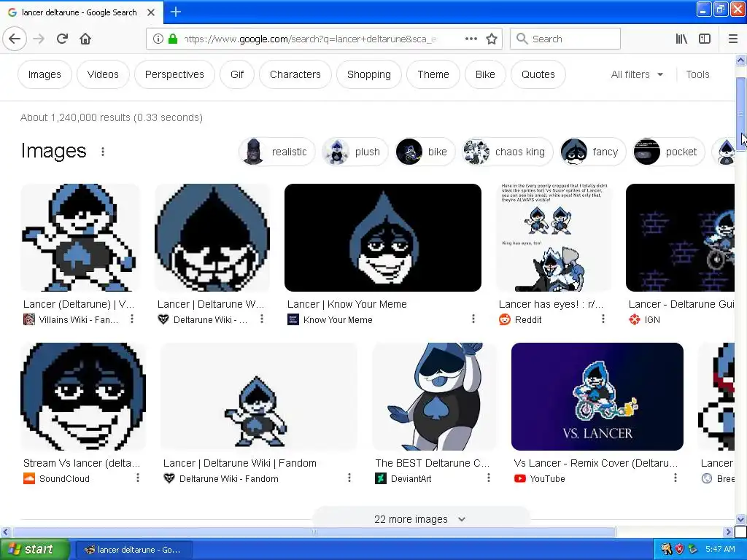Refine images with the fancy chip

pyautogui.click(x=592, y=152)
